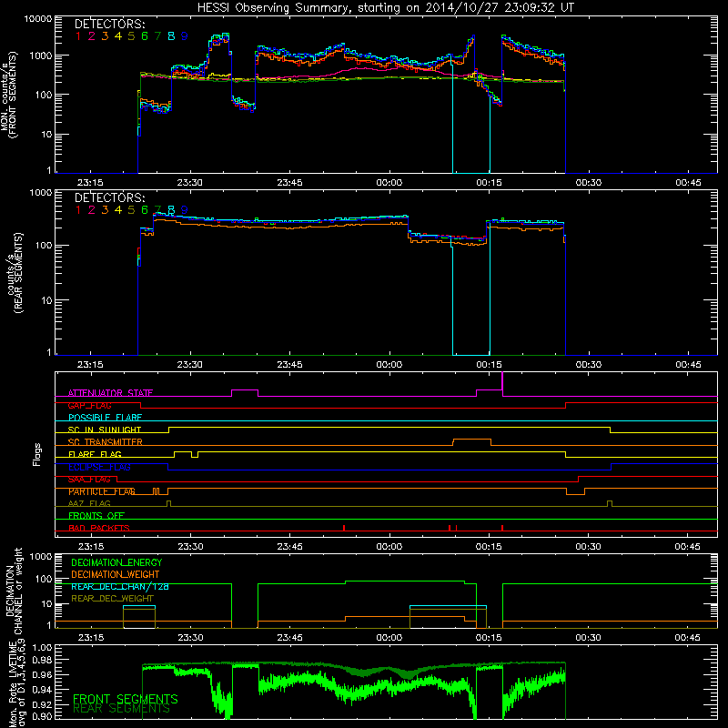
Task: Click the MON. counts/s (FRONT SEGMENTS) axis title
Action: pos(8,95)
